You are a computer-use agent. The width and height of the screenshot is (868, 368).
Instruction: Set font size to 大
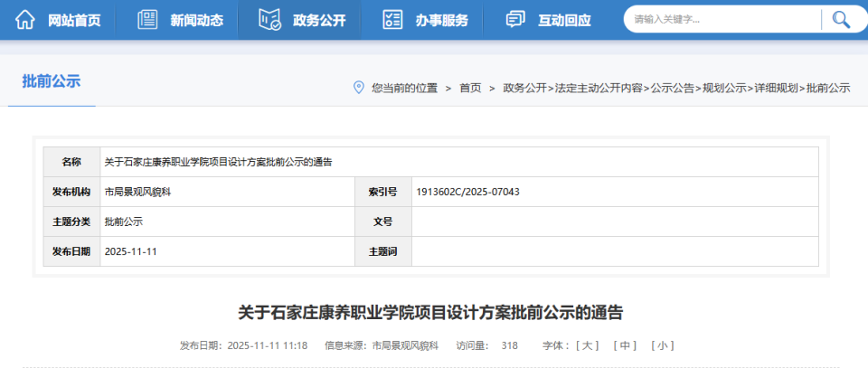(x=588, y=346)
